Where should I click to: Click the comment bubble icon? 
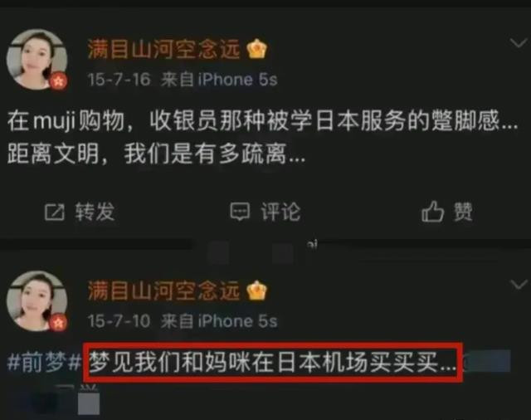click(240, 212)
